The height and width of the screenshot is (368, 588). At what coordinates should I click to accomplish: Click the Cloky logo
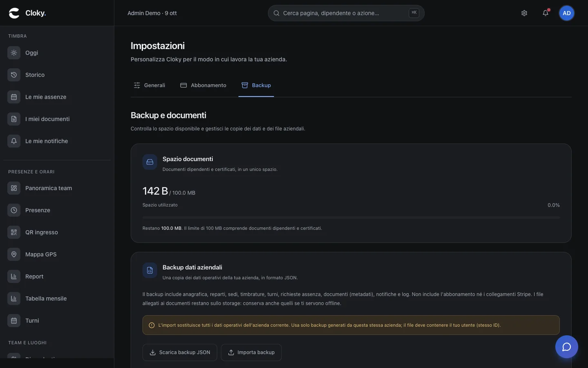click(27, 13)
